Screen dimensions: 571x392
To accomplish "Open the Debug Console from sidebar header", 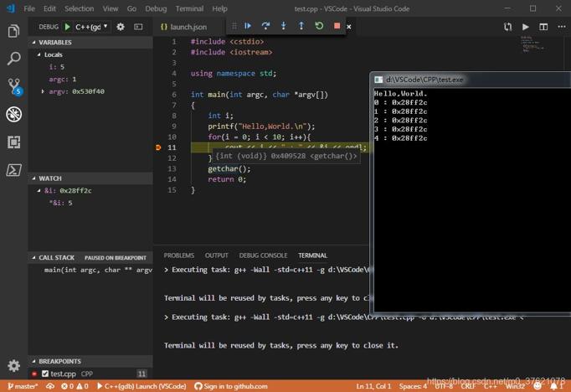I will (138, 27).
